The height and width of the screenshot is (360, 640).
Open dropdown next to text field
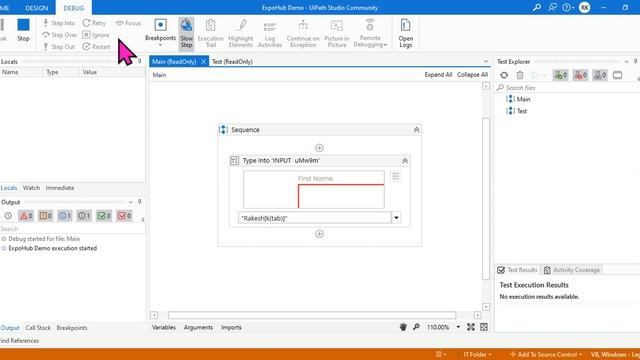396,218
